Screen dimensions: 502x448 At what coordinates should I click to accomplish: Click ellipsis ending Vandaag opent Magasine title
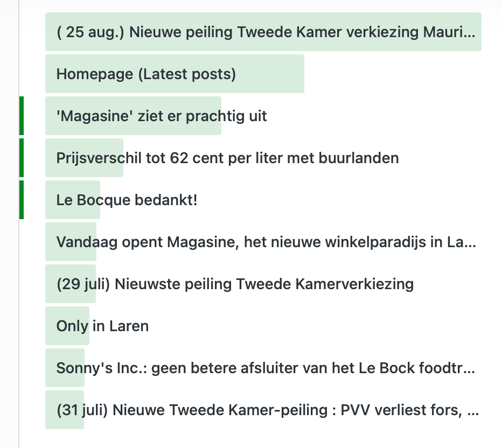point(470,243)
